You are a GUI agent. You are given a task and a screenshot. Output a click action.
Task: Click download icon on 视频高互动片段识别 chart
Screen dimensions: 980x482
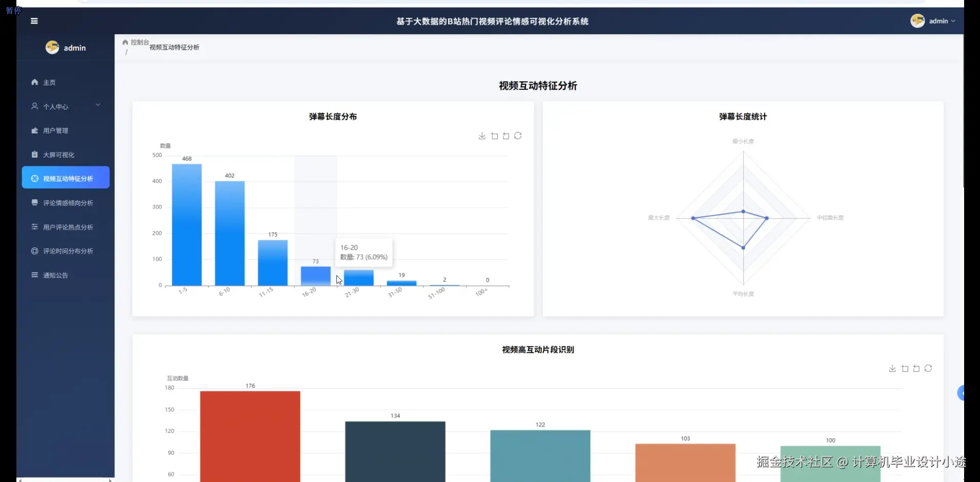(x=892, y=368)
